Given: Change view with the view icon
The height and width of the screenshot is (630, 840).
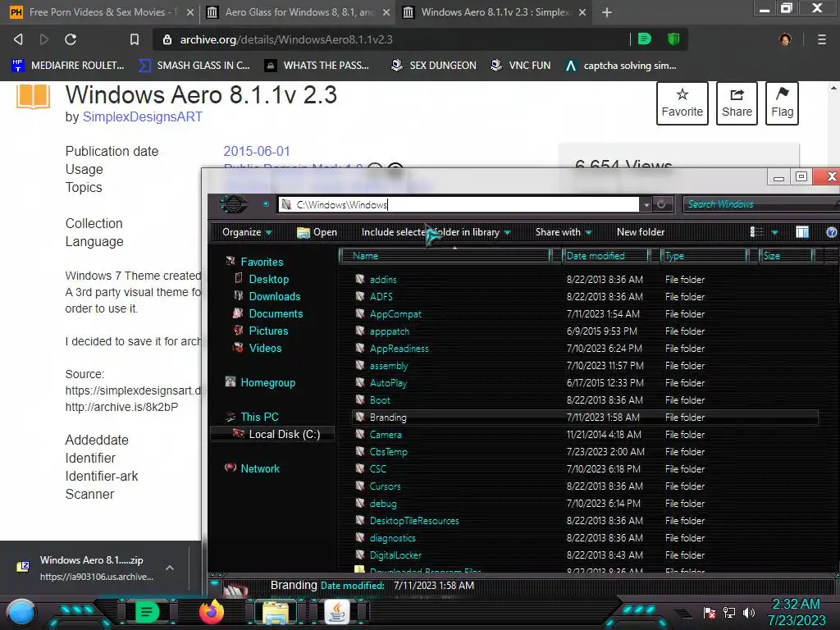Looking at the screenshot, I should point(756,232).
